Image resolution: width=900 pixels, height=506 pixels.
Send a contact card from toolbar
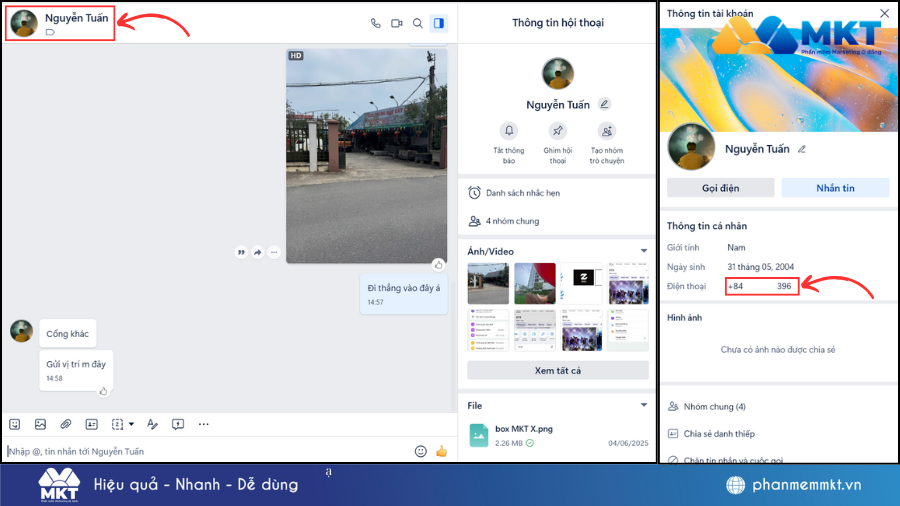point(91,425)
